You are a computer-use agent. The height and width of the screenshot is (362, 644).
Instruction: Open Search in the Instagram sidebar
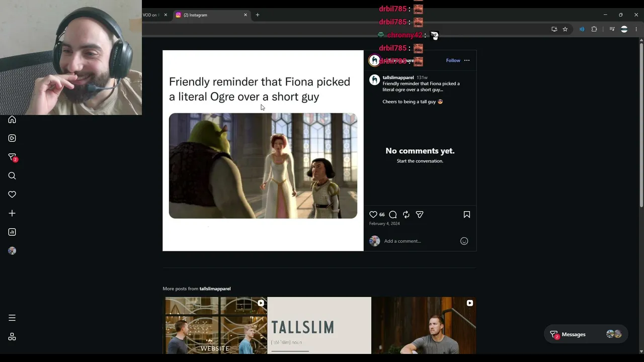tap(12, 175)
